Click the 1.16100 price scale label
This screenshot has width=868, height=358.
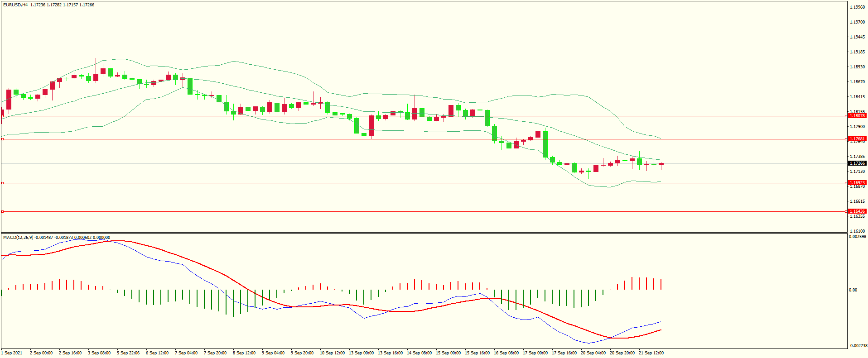tap(857, 231)
